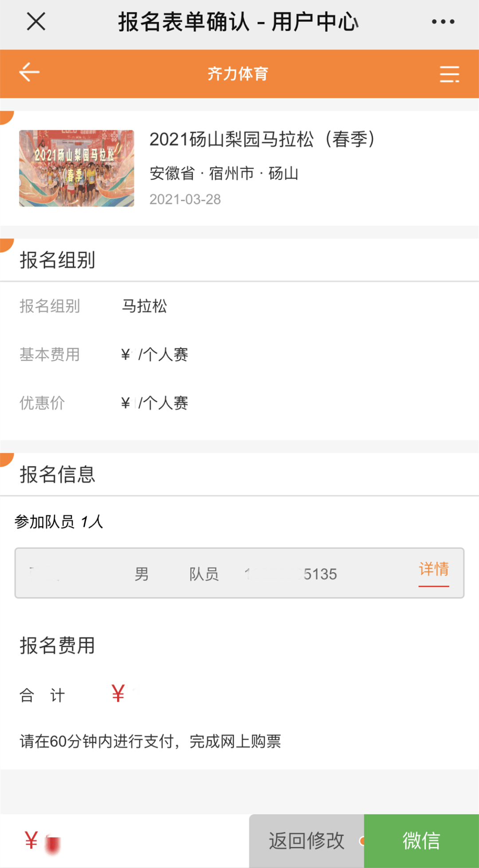Pay with the green 微信 button
Viewport: 479px width, 868px height.
(x=421, y=841)
